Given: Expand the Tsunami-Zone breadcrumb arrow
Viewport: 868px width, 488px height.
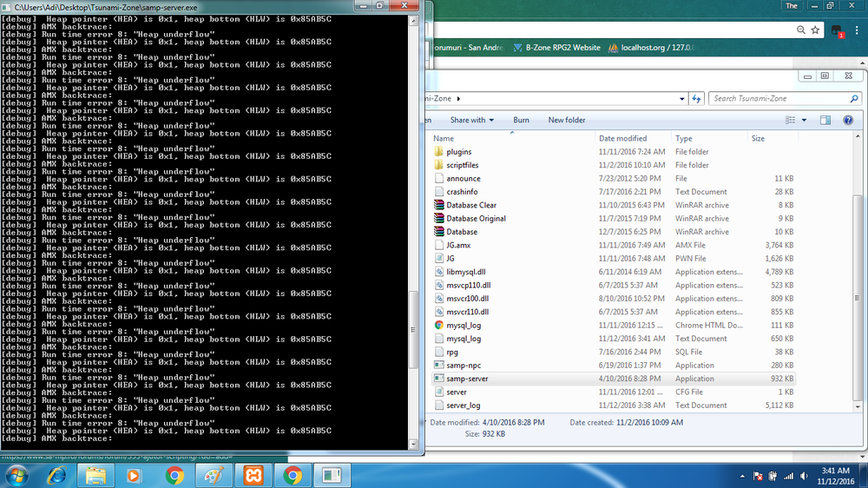Looking at the screenshot, I should tap(458, 99).
